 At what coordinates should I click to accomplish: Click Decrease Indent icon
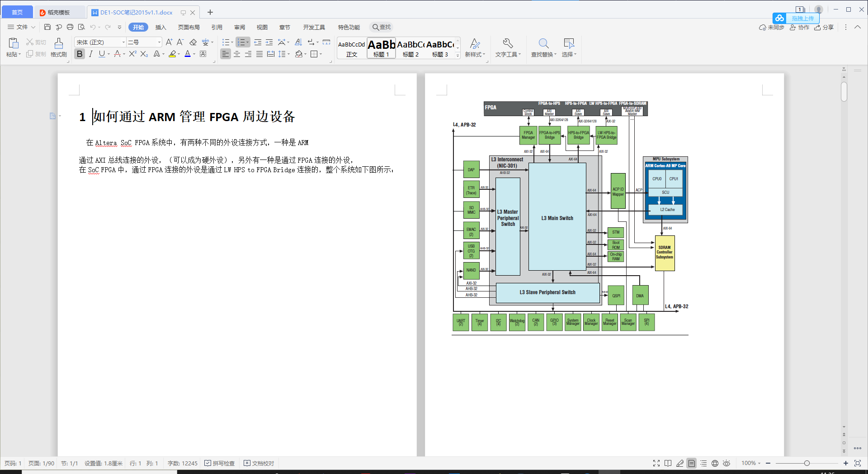[258, 42]
